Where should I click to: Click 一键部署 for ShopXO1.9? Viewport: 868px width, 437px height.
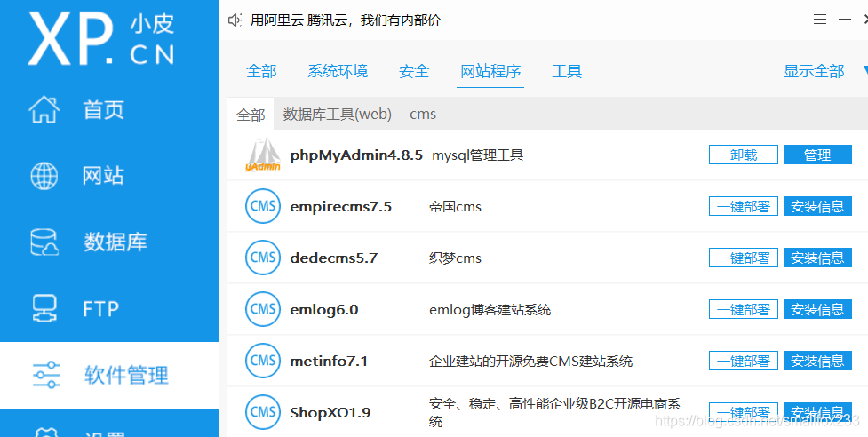744,412
